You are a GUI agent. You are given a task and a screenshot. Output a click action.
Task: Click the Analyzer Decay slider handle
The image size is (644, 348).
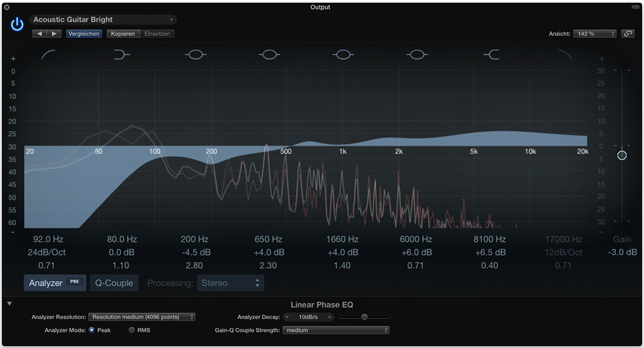click(365, 317)
